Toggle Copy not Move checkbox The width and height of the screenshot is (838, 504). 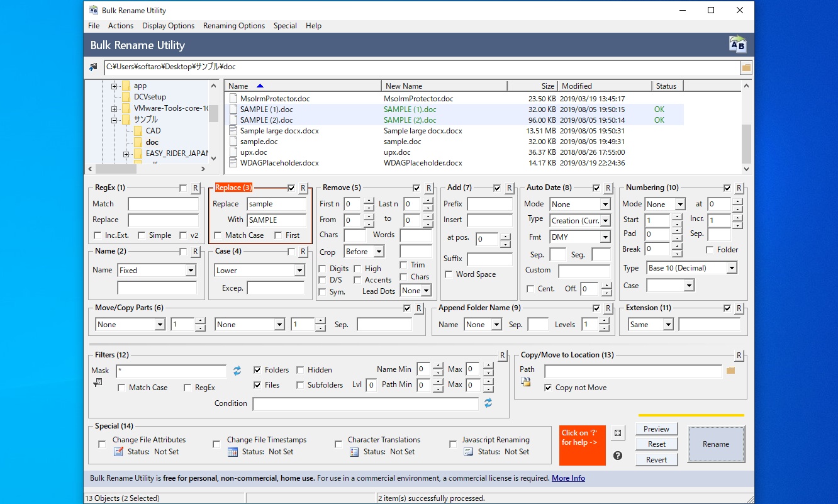tap(548, 388)
